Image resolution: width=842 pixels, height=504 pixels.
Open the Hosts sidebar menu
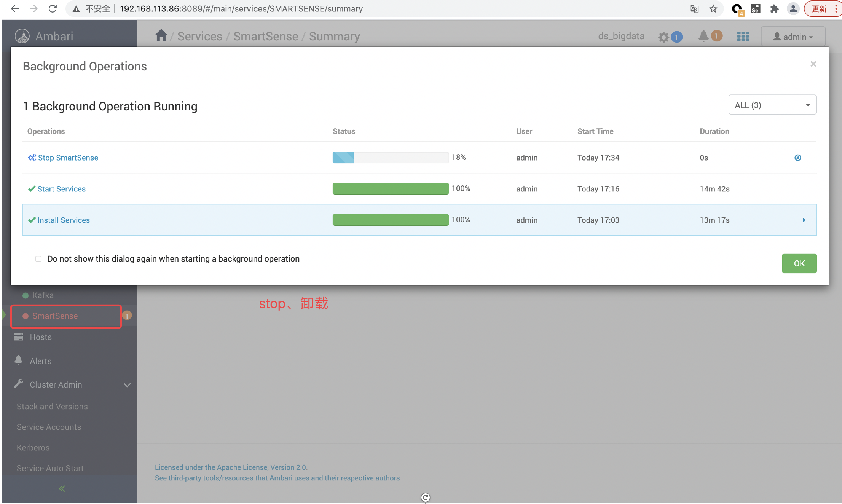41,337
